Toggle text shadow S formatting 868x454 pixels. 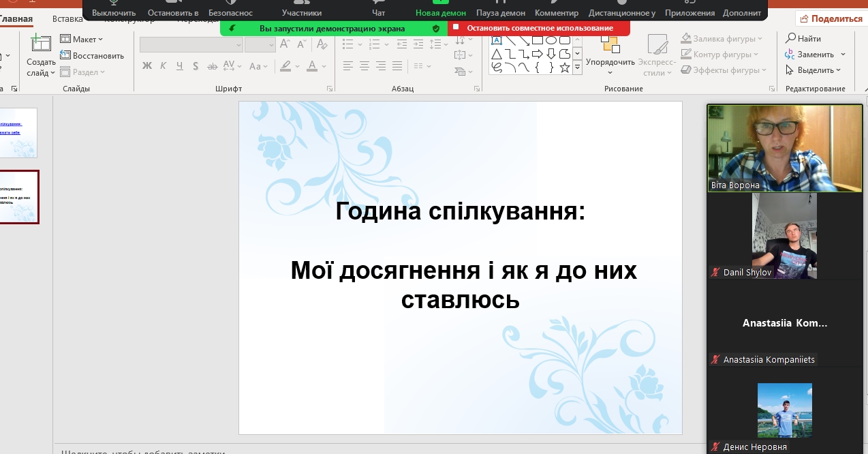coord(196,66)
